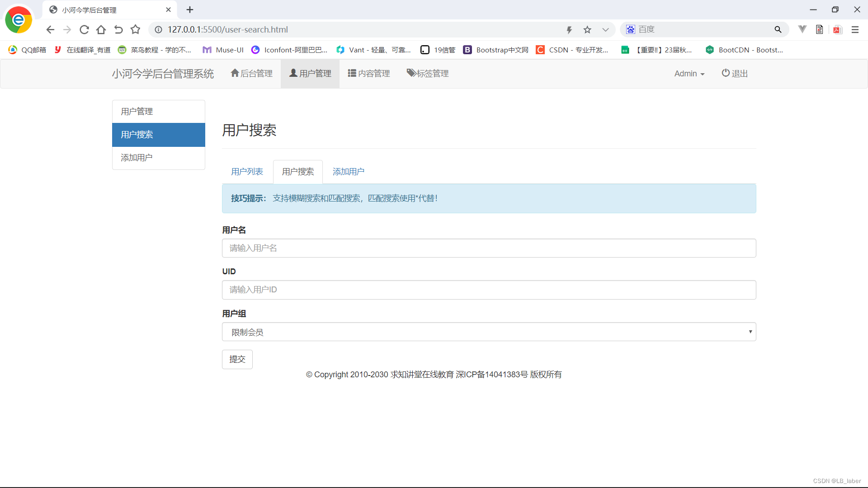Viewport: 868px width, 488px height.
Task: Click the site info icon in address bar
Action: tap(159, 30)
